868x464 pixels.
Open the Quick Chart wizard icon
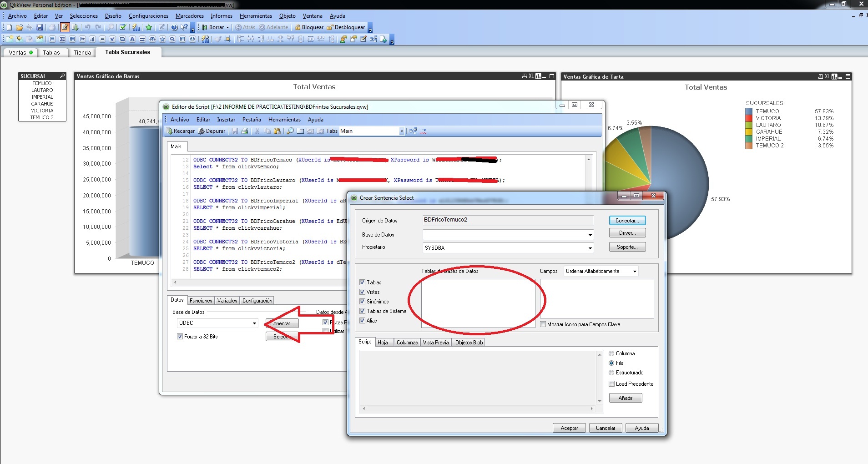pyautogui.click(x=136, y=27)
